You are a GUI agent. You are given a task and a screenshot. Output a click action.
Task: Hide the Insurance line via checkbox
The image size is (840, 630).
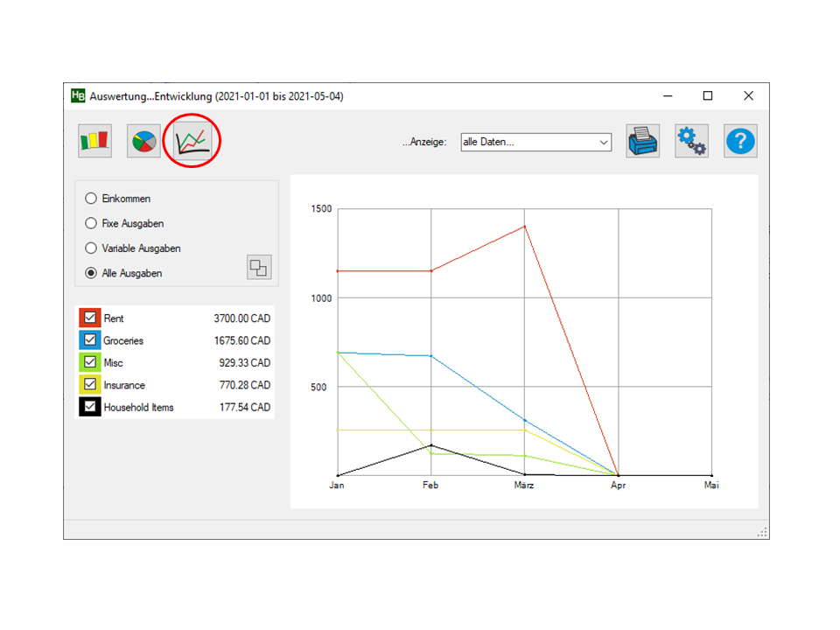90,385
